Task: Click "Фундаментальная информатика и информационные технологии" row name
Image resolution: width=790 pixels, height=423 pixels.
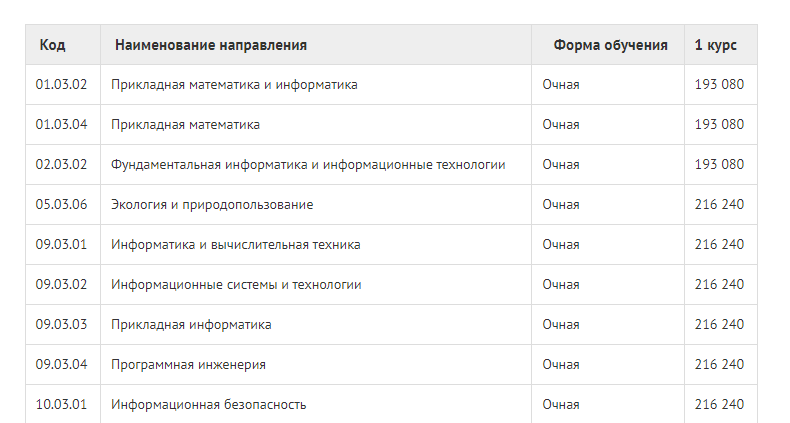Action: tap(308, 165)
